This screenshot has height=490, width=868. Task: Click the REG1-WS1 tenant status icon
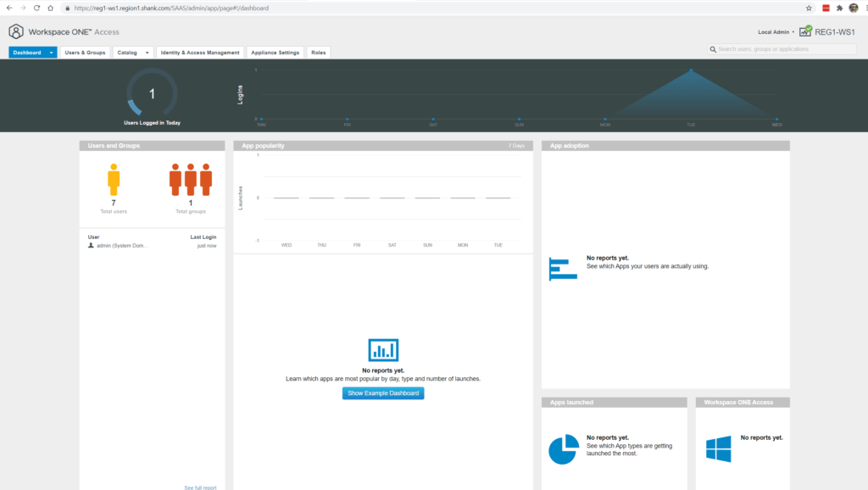coord(805,31)
